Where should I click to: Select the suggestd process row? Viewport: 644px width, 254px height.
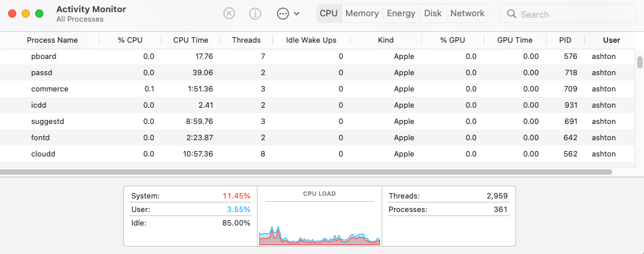(317, 121)
